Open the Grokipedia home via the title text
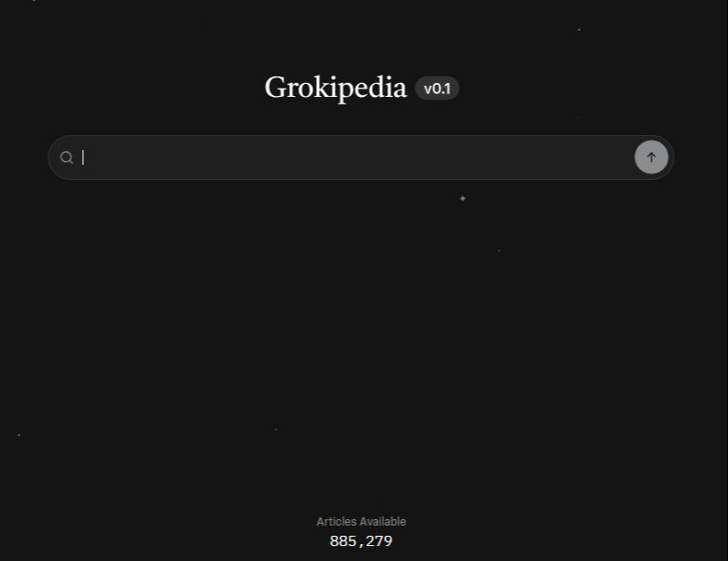Screen dimensions: 728x561 click(336, 88)
